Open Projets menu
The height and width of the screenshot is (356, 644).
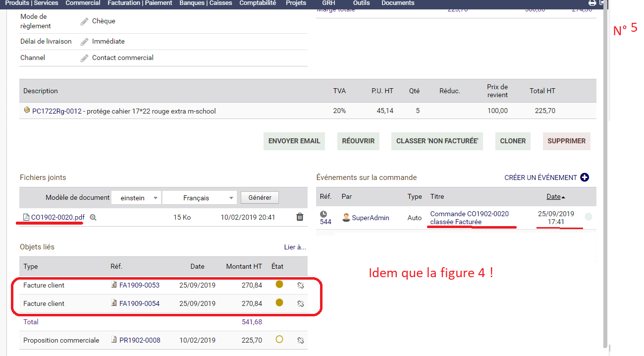click(296, 3)
